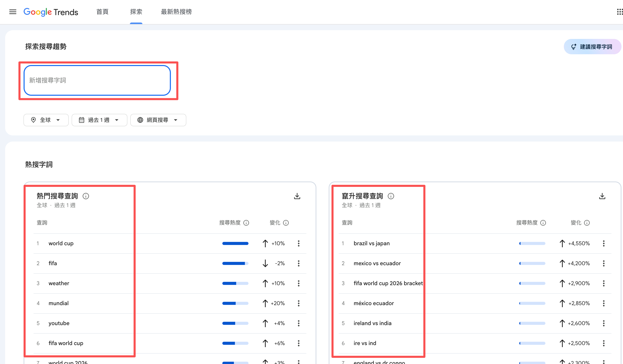
Task: Download the 竄升搜尋查詢 table
Action: click(x=602, y=196)
